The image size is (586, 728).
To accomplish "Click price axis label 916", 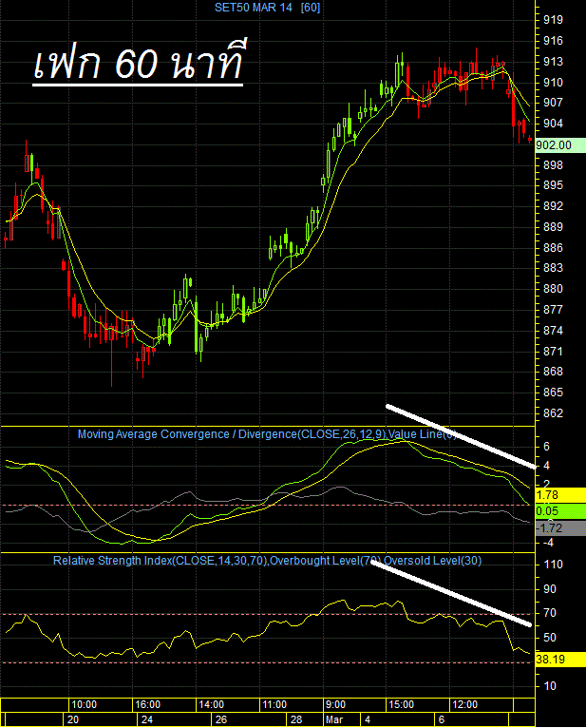I will pyautogui.click(x=553, y=41).
